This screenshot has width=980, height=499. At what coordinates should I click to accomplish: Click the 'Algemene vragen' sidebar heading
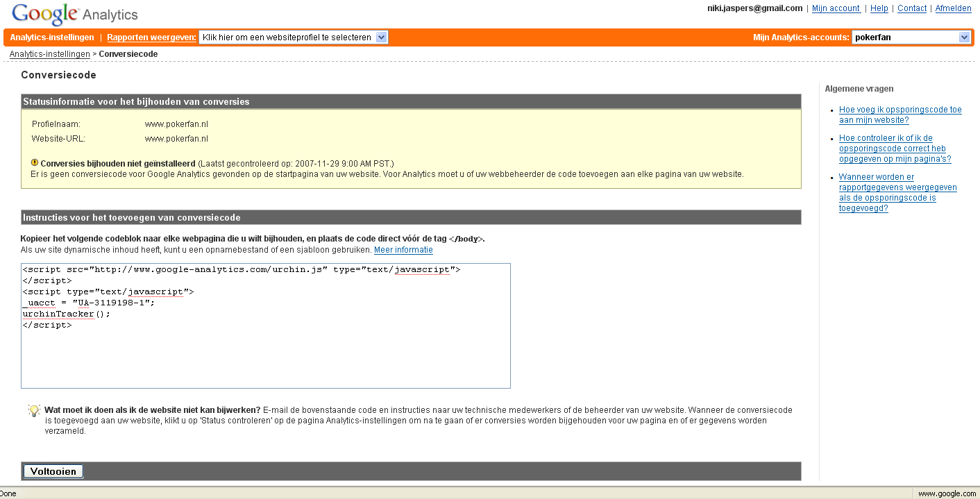pyautogui.click(x=859, y=89)
